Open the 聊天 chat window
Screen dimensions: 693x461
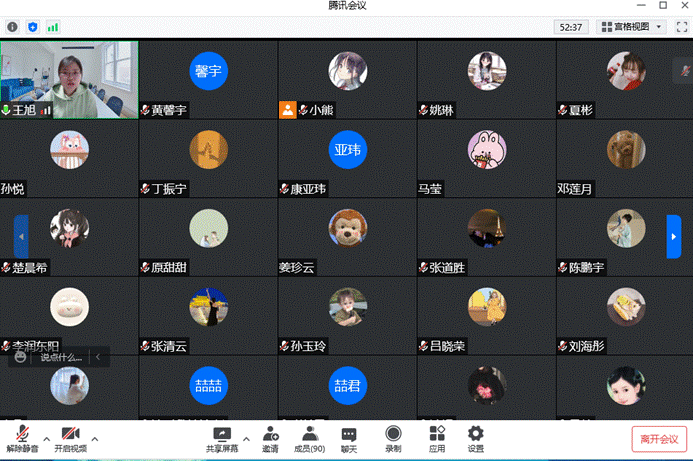click(349, 438)
